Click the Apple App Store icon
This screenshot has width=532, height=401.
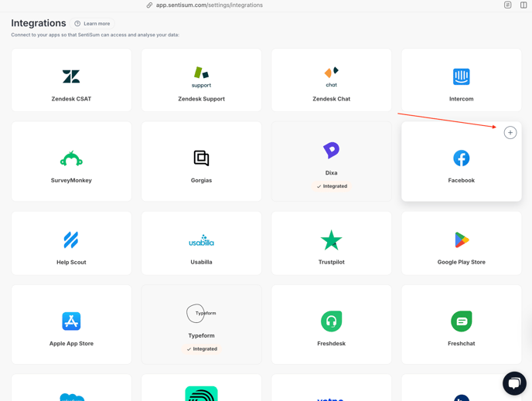pyautogui.click(x=71, y=321)
